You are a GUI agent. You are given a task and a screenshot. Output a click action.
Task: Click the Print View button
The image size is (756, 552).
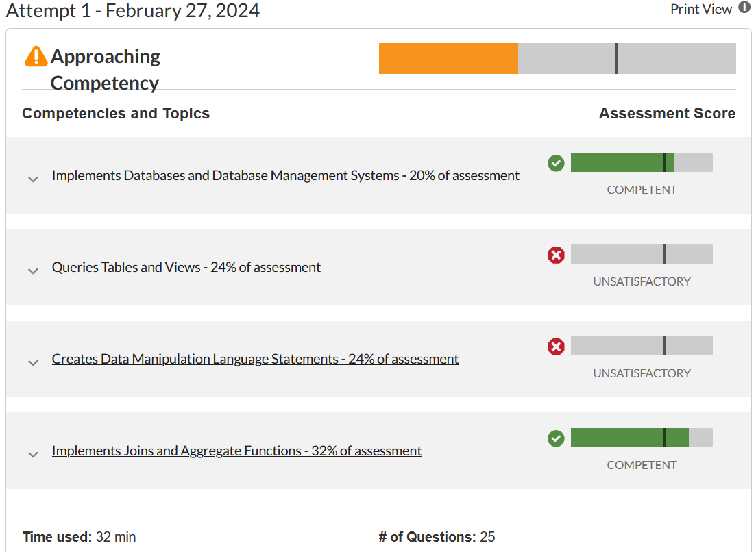point(701,9)
